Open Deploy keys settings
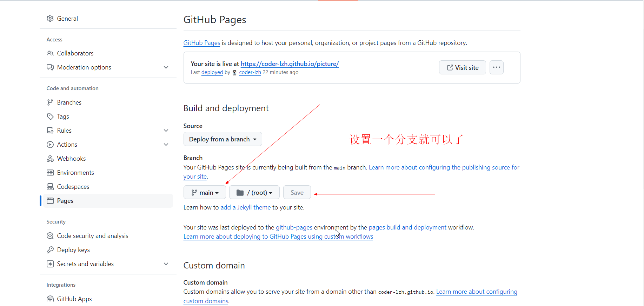Image resolution: width=644 pixels, height=306 pixels. 108,250
